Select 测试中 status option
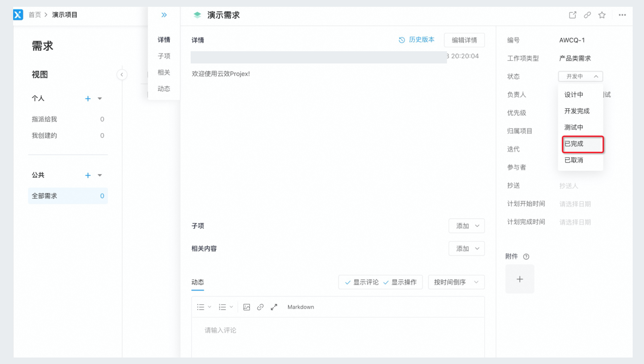644x364 pixels. [581, 127]
